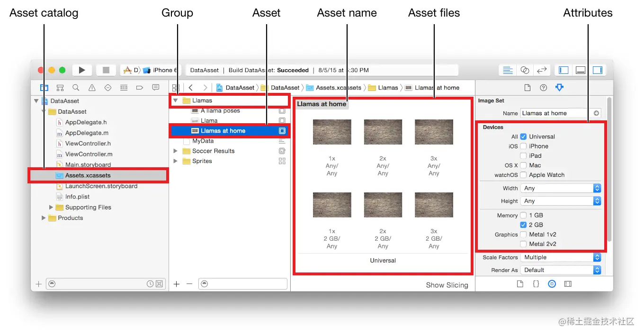The image size is (644, 336).
Task: Show the File inspector
Action: click(528, 88)
